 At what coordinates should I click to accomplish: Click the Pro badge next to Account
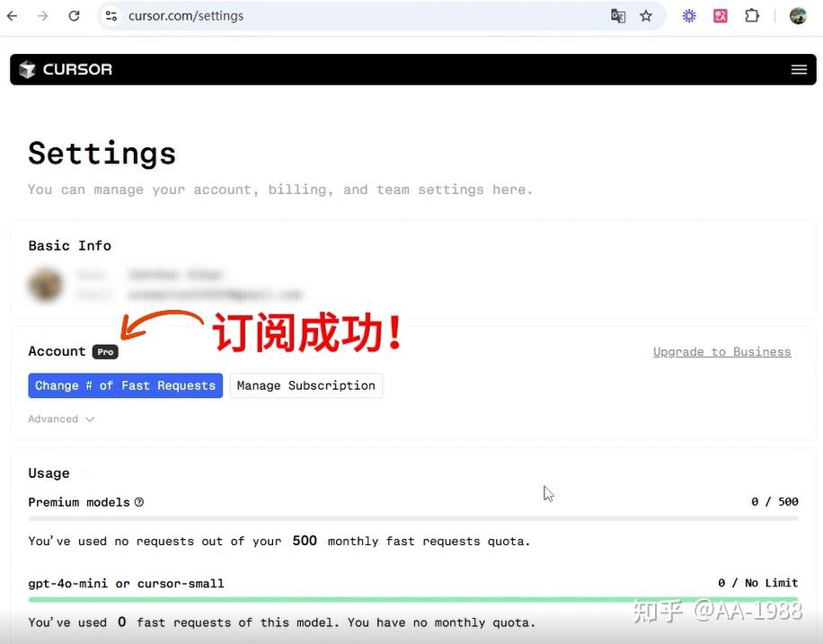(104, 351)
